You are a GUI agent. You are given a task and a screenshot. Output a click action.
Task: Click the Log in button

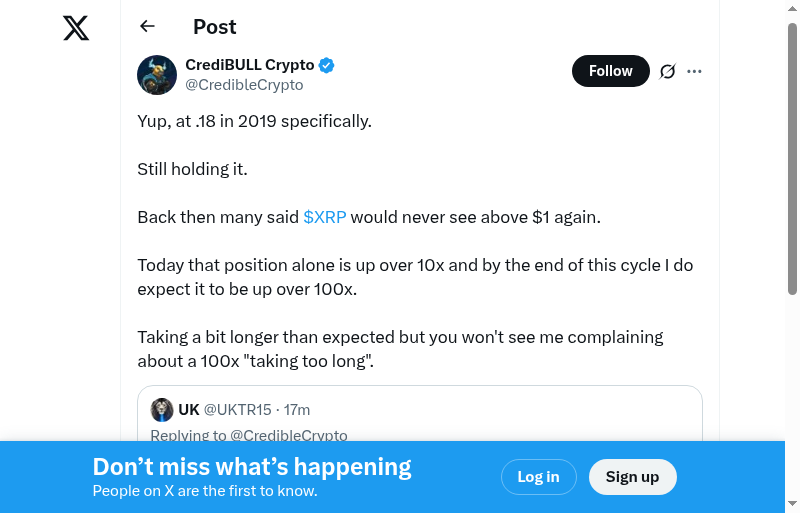(538, 477)
